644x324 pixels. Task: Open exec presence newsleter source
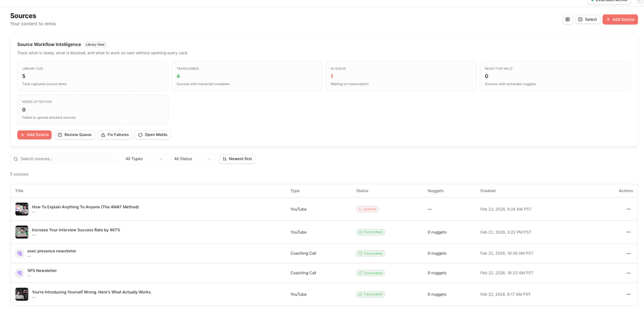[52, 251]
